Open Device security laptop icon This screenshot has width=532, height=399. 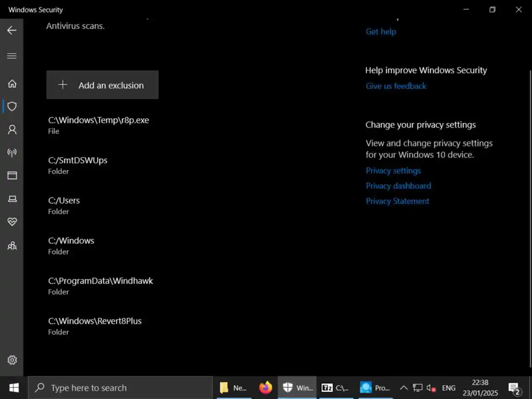pos(12,199)
